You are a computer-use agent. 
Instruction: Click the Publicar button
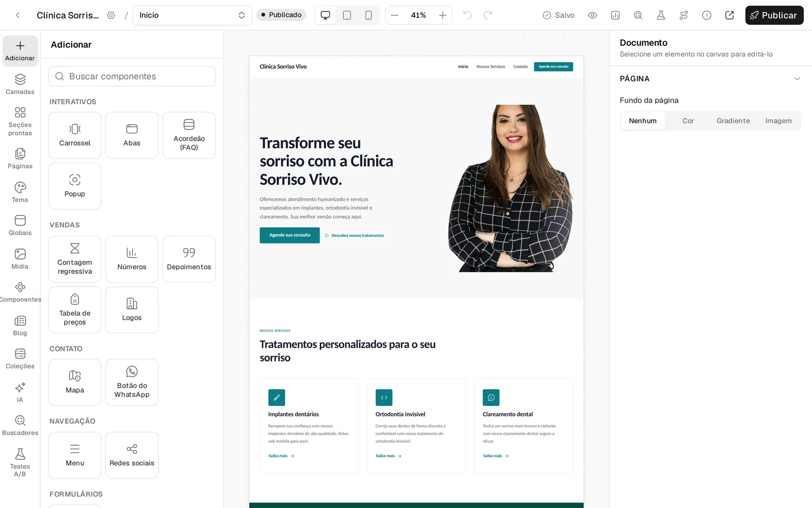774,15
